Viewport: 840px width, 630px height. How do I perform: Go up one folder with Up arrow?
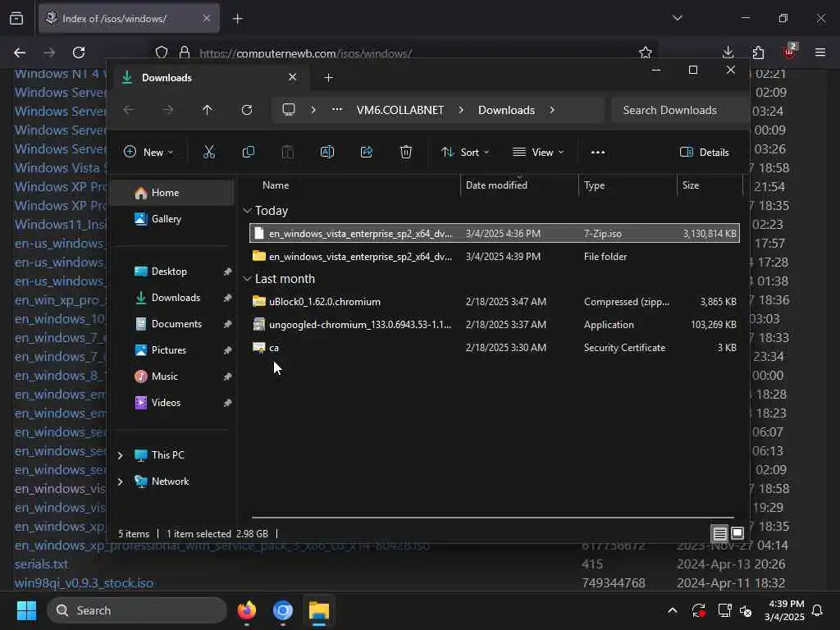point(208,110)
